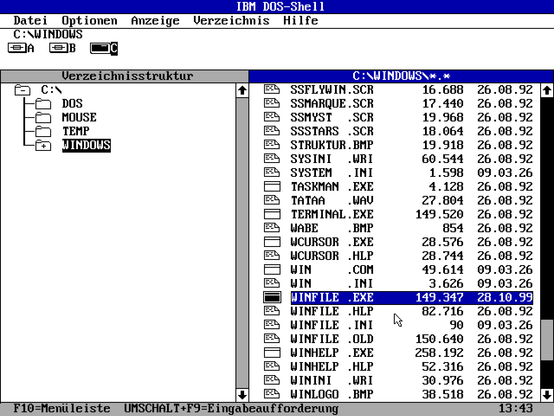Screen dimensions: 554x416
Task: Click the TERMINAL.EXE program icon
Action: [x=272, y=214]
